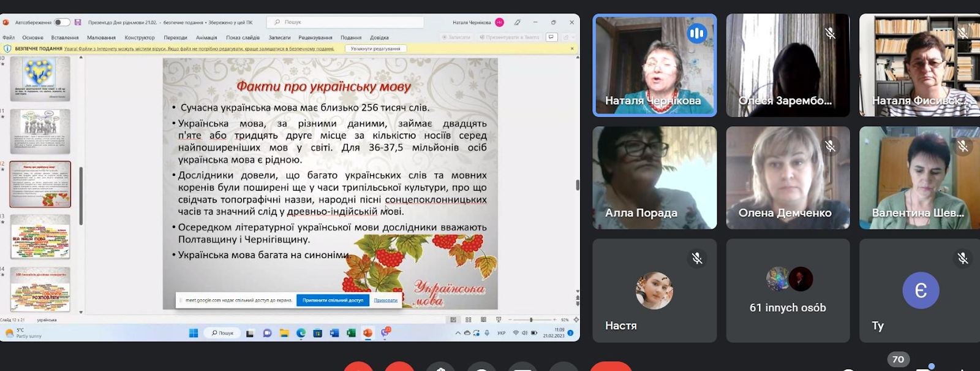Click the PowerPoint zoom slider handle

(531, 319)
